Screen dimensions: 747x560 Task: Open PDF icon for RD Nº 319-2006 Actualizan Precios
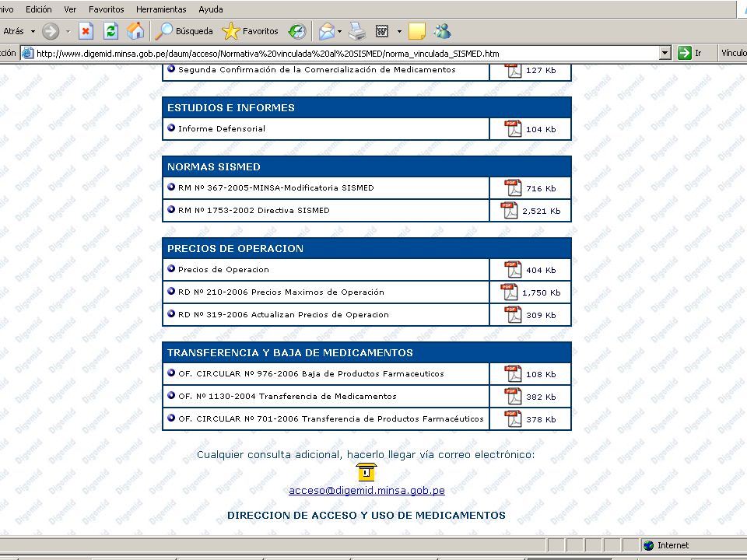point(513,314)
